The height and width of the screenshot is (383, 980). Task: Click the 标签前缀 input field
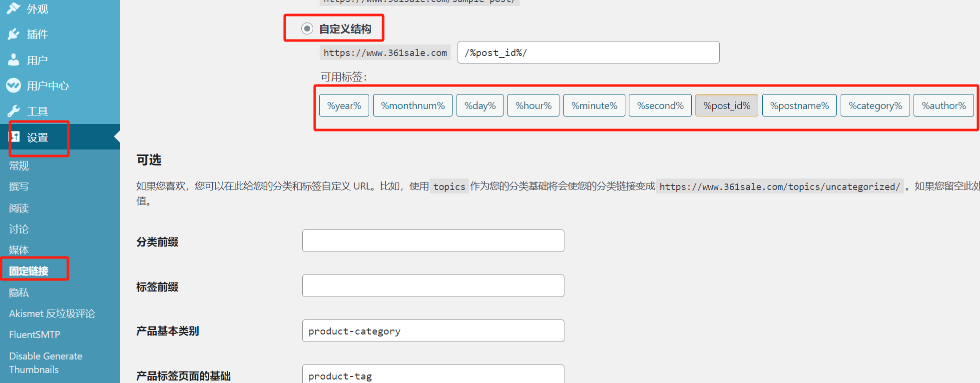pos(433,285)
